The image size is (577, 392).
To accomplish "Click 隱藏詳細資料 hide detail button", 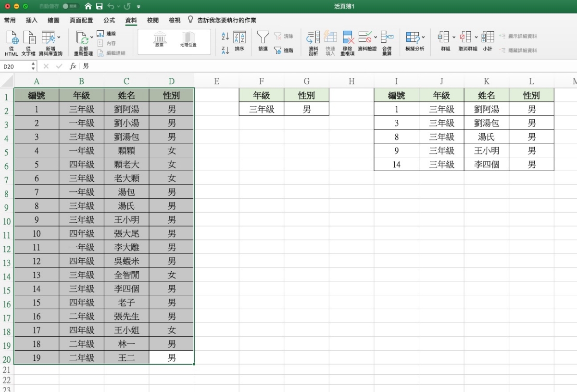I will (518, 50).
